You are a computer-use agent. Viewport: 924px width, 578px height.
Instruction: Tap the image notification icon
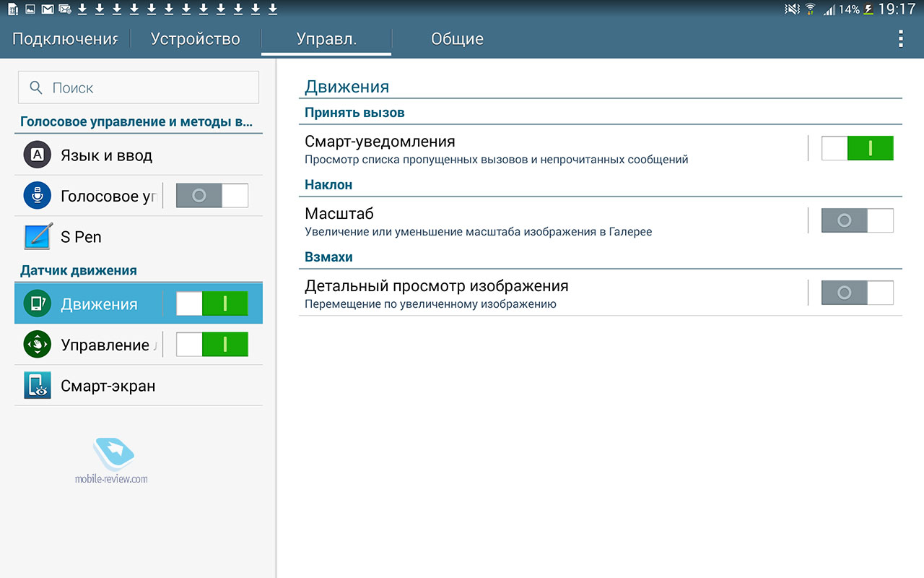point(30,9)
